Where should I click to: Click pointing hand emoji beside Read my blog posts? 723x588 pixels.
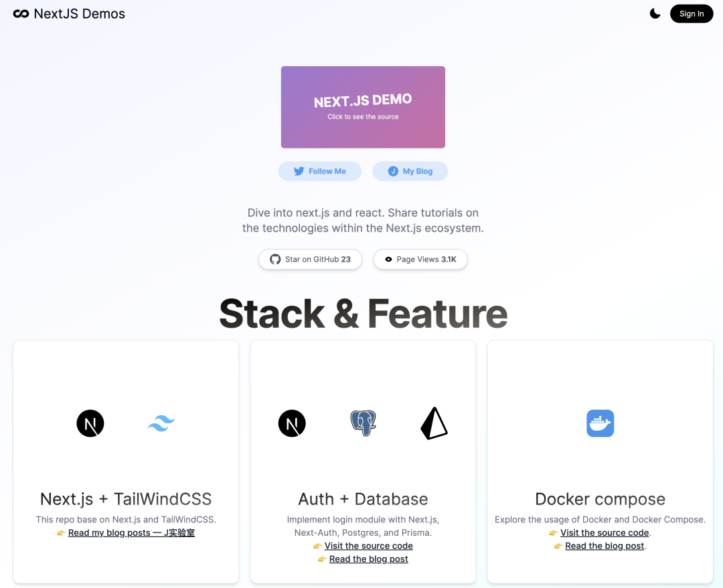click(x=61, y=532)
